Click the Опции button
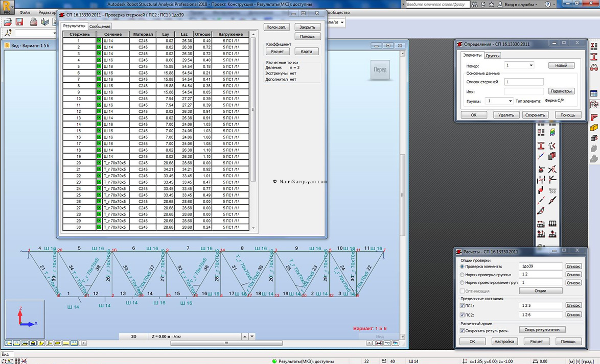Viewport: 600px width, 364px height. [x=540, y=291]
